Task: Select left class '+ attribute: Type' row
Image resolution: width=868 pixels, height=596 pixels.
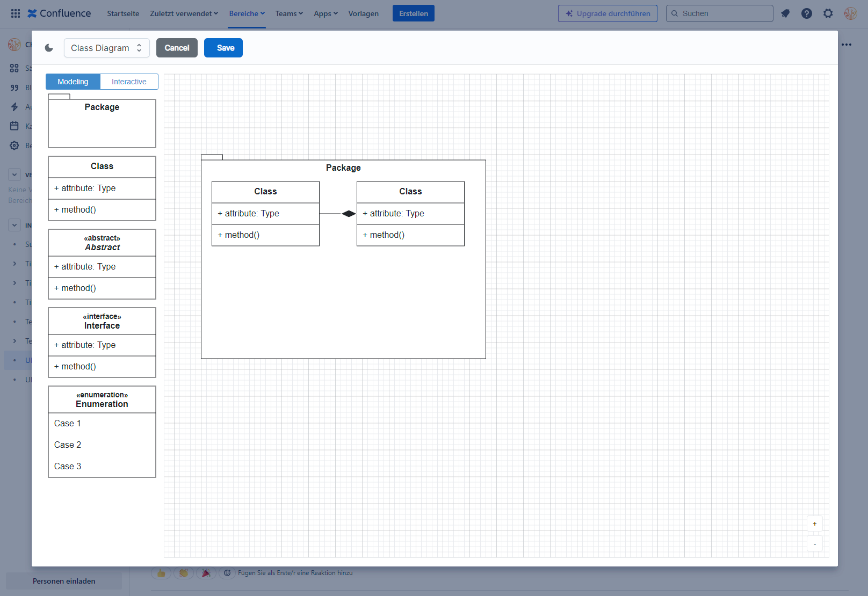Action: [x=265, y=214]
